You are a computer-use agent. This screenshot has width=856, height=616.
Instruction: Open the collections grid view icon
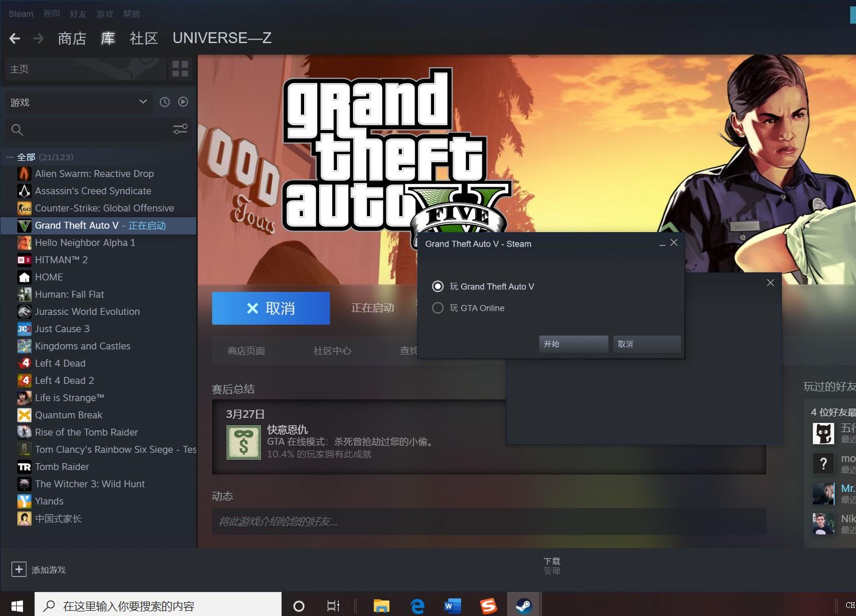[180, 69]
